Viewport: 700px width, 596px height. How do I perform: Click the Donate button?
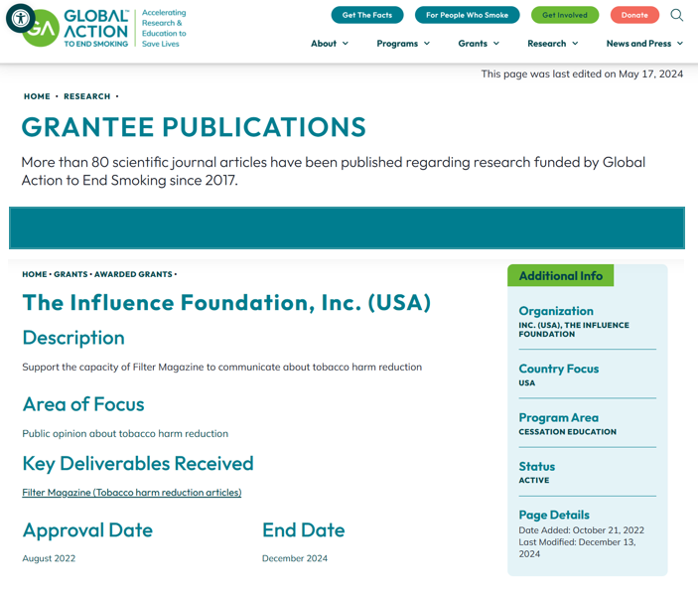(634, 15)
